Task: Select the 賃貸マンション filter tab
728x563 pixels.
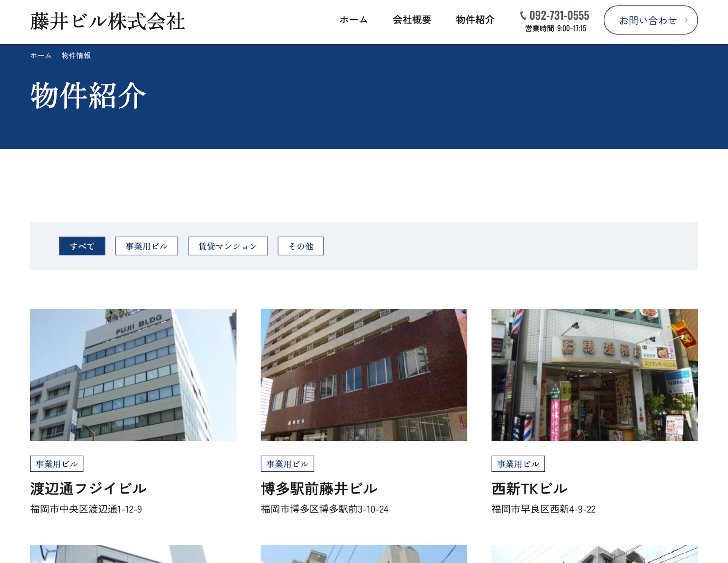Action: pyautogui.click(x=227, y=246)
